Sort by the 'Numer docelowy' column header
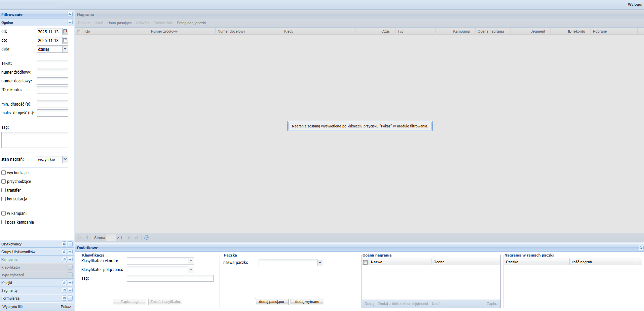Viewport: 644px width, 311px height. pyautogui.click(x=249, y=31)
